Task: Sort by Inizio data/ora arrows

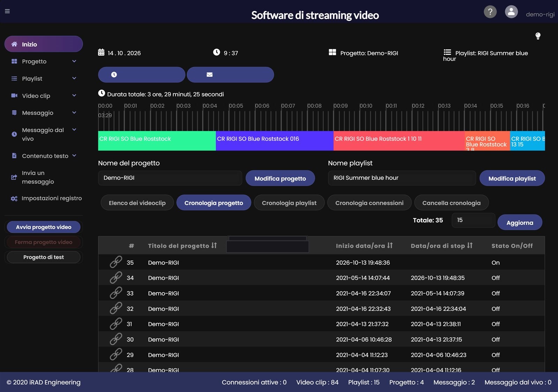Action: (x=390, y=246)
